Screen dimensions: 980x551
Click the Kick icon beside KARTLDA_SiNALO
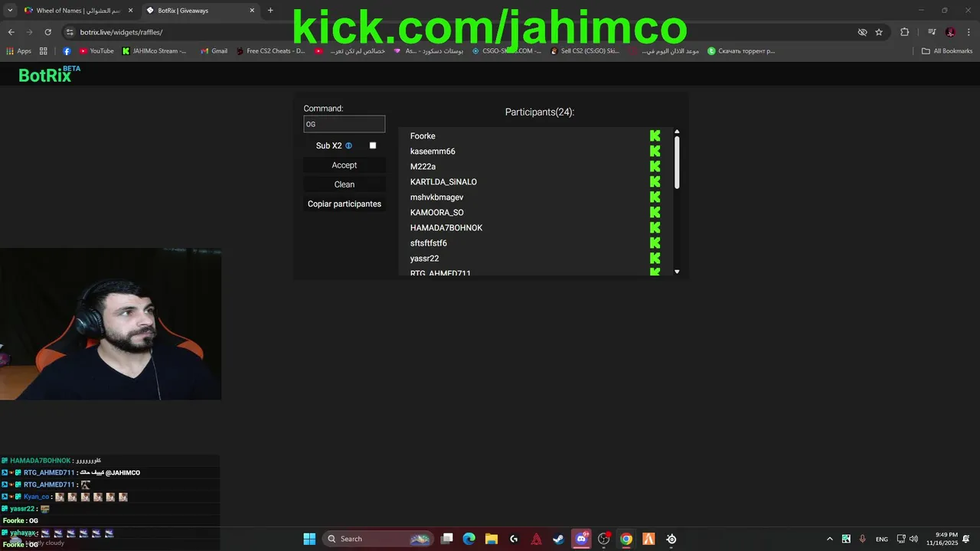point(655,181)
